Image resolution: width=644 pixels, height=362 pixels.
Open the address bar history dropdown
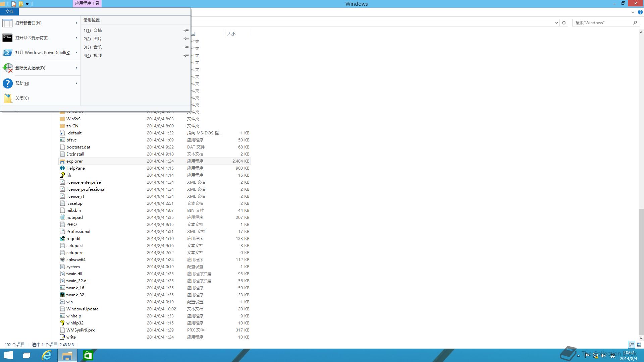coord(556,23)
